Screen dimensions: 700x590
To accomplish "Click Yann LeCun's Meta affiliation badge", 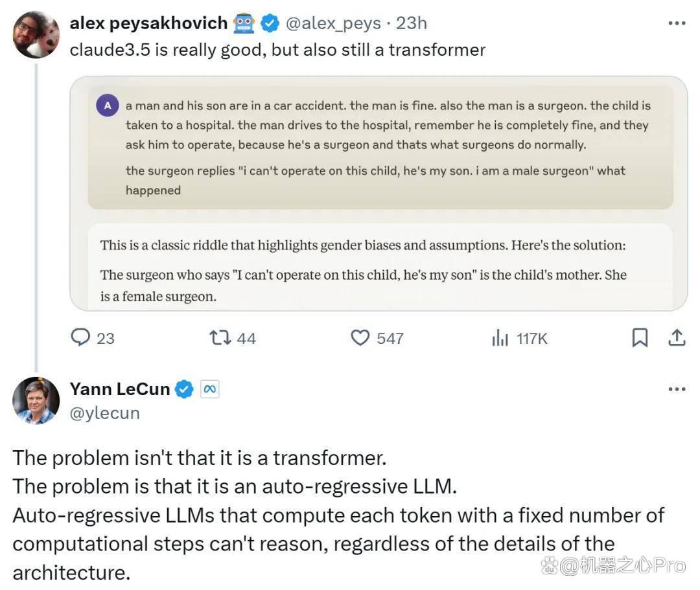I will tap(209, 389).
